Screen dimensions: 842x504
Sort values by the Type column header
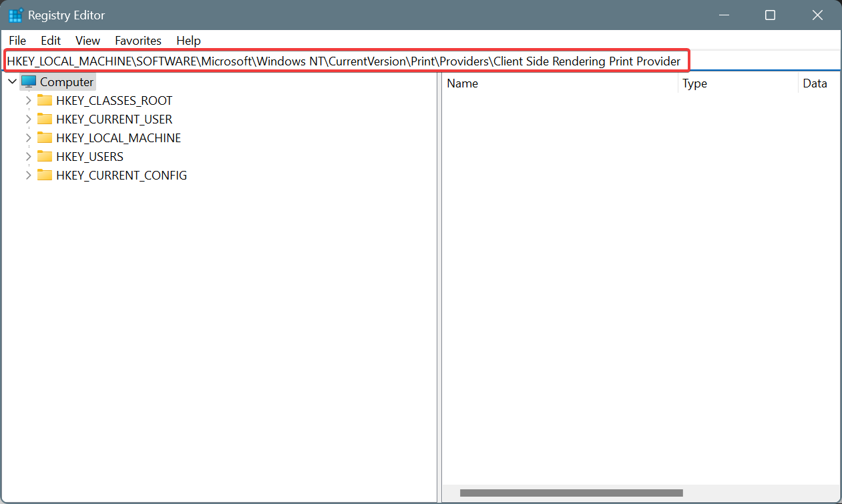coord(738,83)
